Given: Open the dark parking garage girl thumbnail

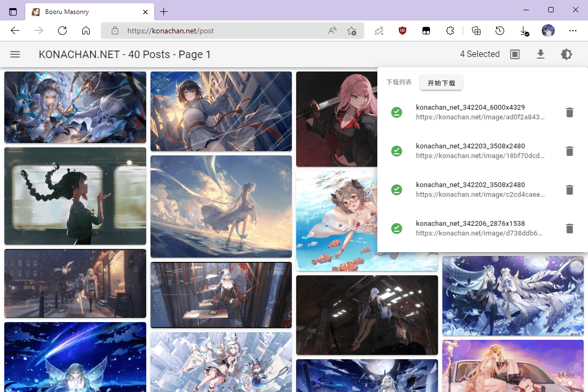Looking at the screenshot, I should point(367,315).
